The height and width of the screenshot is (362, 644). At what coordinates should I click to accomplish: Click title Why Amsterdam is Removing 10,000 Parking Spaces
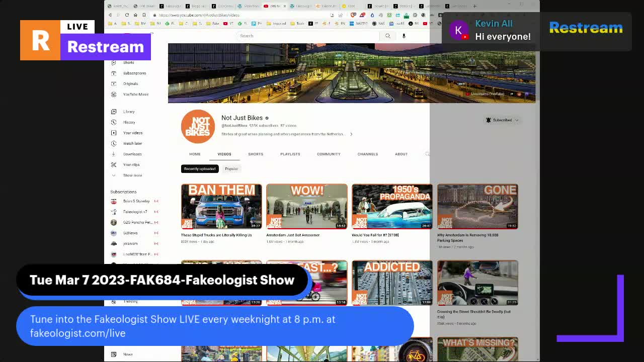tap(468, 237)
